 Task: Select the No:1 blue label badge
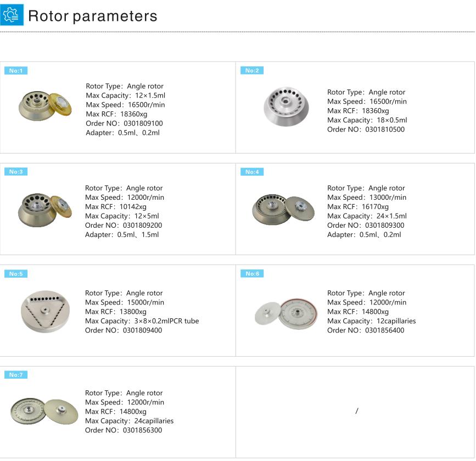coord(16,71)
